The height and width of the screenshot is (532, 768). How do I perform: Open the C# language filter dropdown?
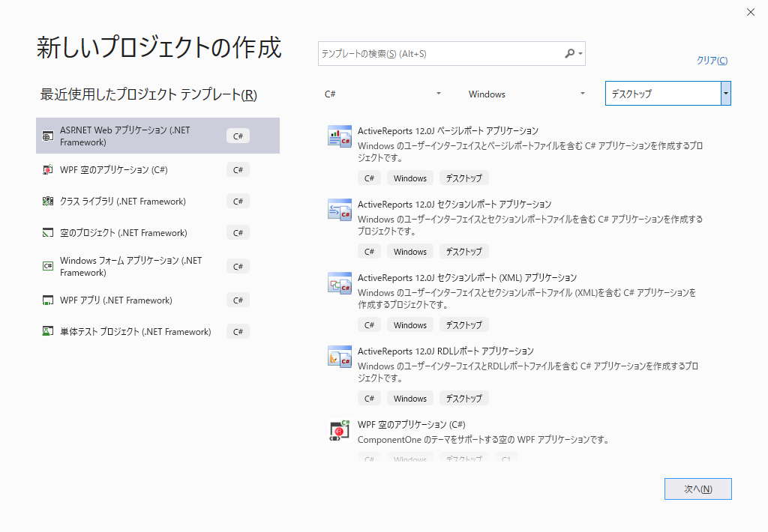[382, 94]
